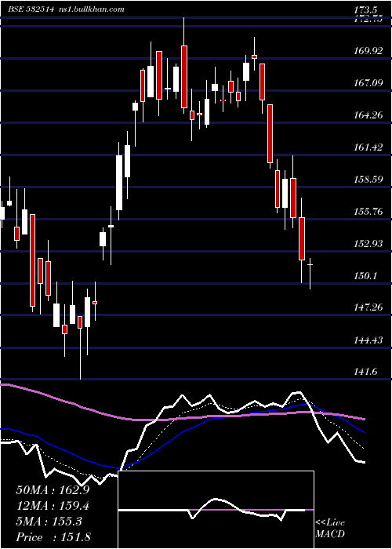
Task: Select the 169.92 price axis label
Action: tap(368, 51)
